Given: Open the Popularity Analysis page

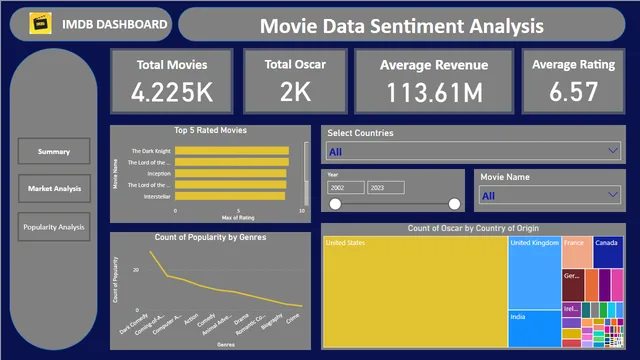Looking at the screenshot, I should tap(54, 227).
